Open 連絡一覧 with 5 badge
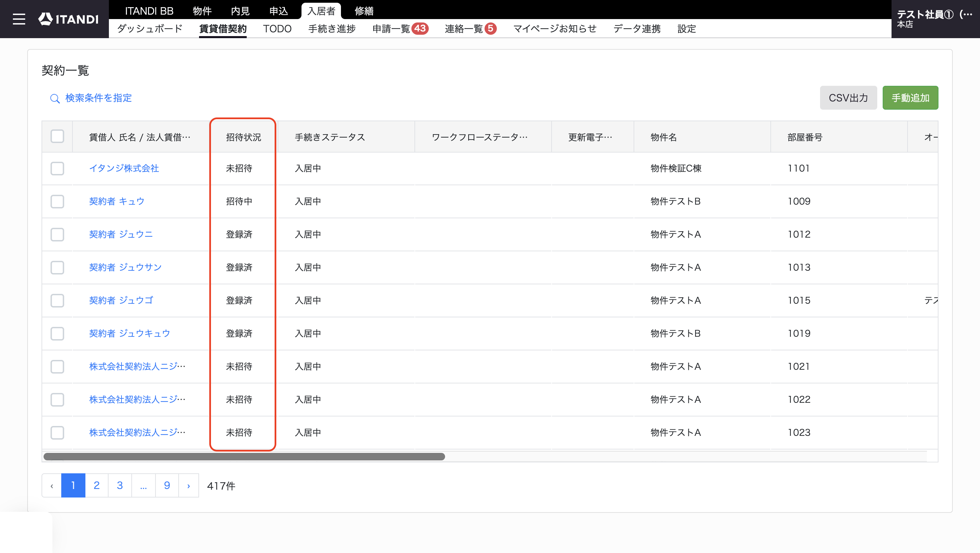 (x=471, y=29)
